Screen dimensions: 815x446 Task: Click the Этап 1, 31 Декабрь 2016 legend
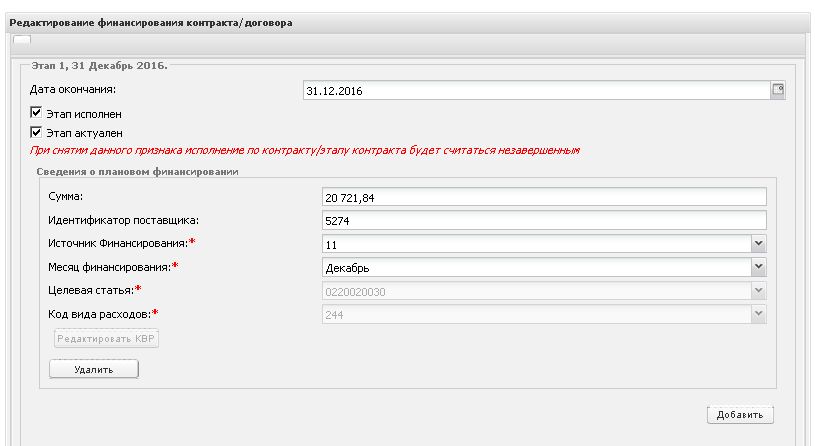coord(94,64)
